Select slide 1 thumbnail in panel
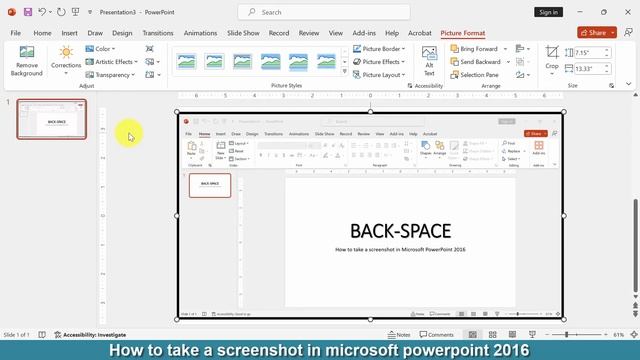640x360 pixels. pos(51,119)
